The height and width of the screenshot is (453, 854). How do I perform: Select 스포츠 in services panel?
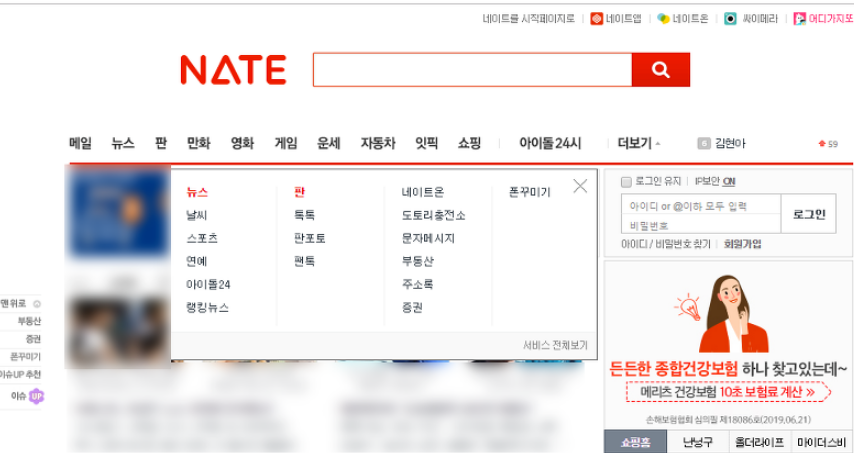[x=202, y=238]
